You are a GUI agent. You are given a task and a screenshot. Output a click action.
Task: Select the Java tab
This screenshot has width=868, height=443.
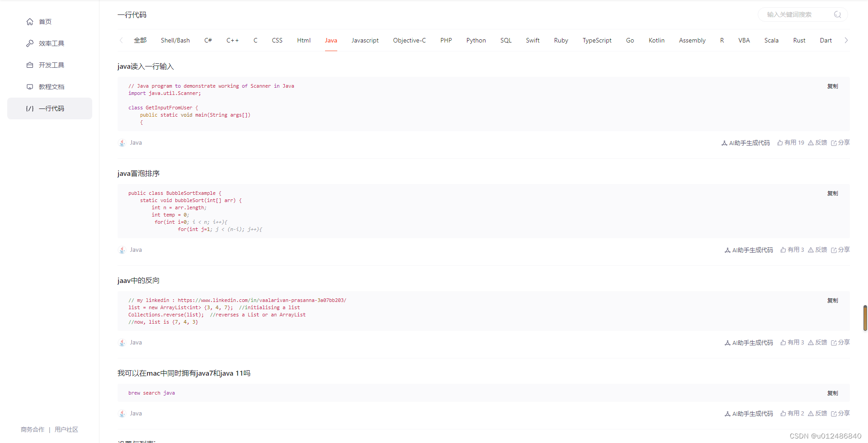[331, 40]
